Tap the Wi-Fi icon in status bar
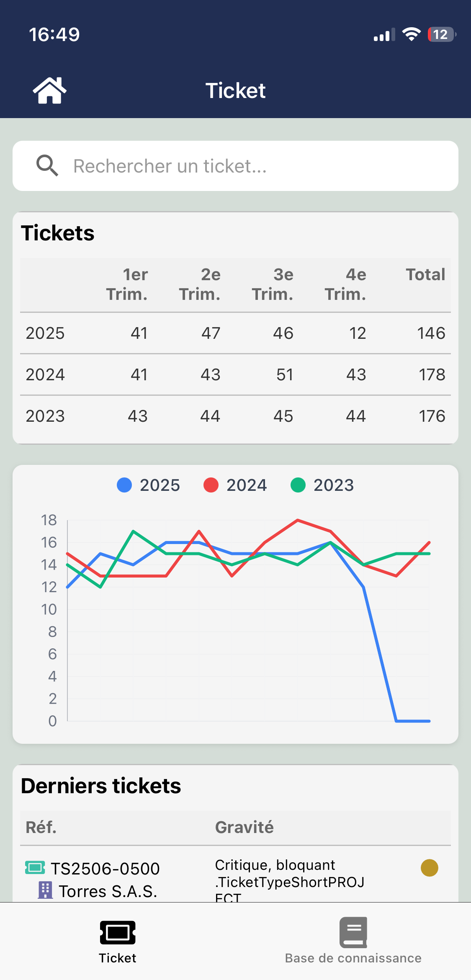This screenshot has height=980, width=471. click(411, 34)
